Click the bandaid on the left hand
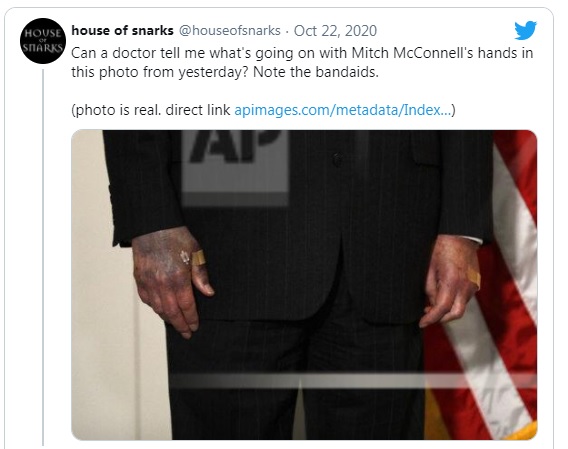568x449 pixels. (199, 258)
